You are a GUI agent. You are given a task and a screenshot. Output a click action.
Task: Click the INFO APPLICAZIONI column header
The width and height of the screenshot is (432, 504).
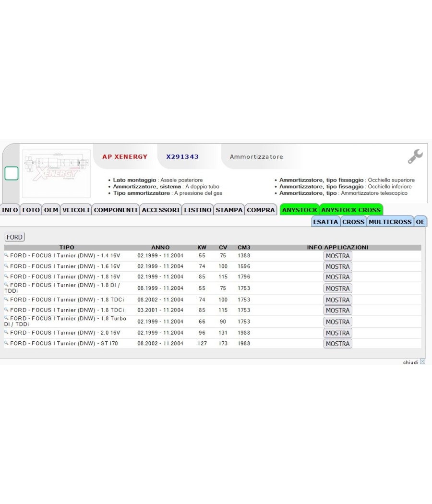click(337, 248)
